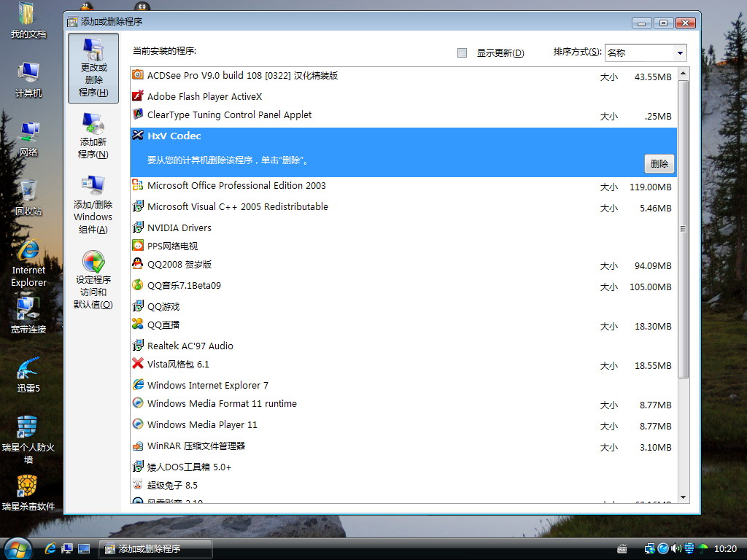Click the HxV Codec icon

click(138, 135)
